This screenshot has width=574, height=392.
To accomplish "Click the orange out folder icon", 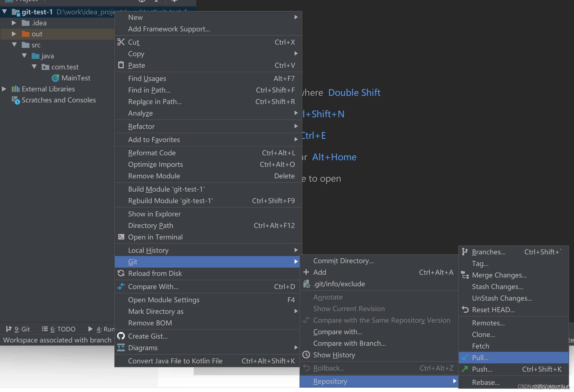I will (x=26, y=34).
